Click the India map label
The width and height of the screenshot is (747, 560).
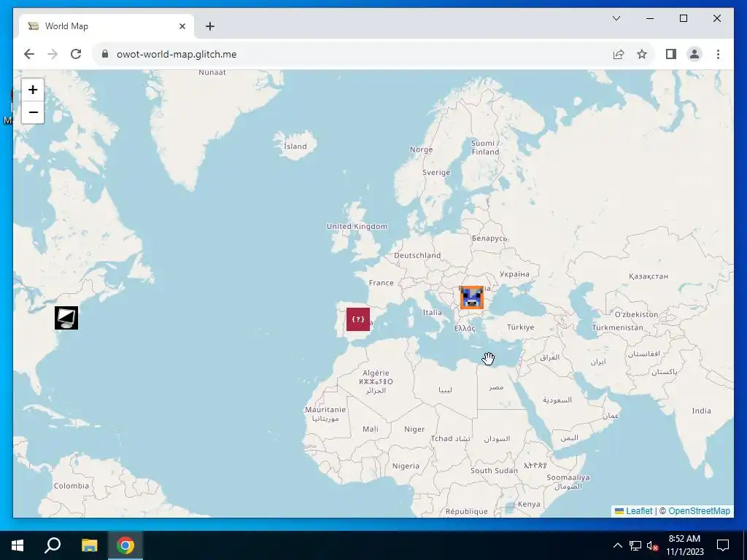click(701, 411)
